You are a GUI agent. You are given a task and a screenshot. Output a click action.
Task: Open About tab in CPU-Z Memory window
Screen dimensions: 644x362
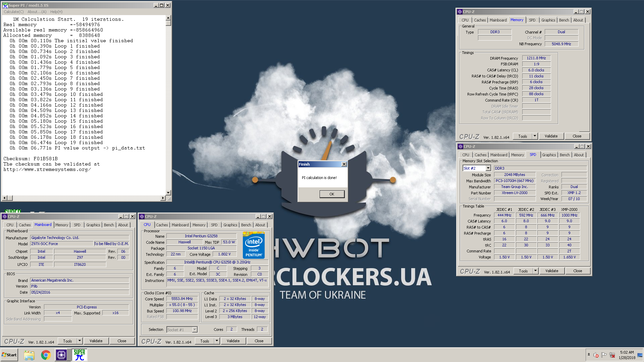click(x=578, y=20)
